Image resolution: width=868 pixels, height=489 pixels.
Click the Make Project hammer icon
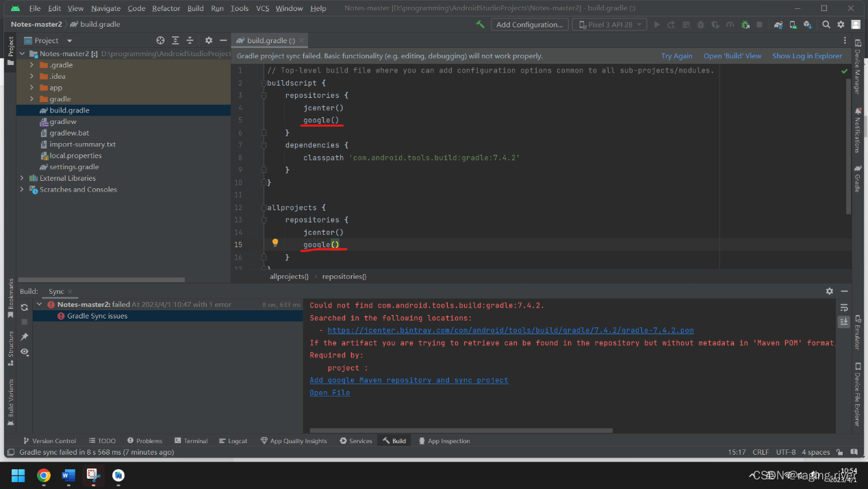480,25
